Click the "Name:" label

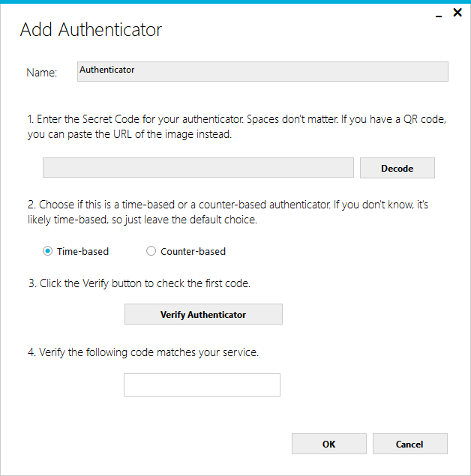click(x=42, y=73)
